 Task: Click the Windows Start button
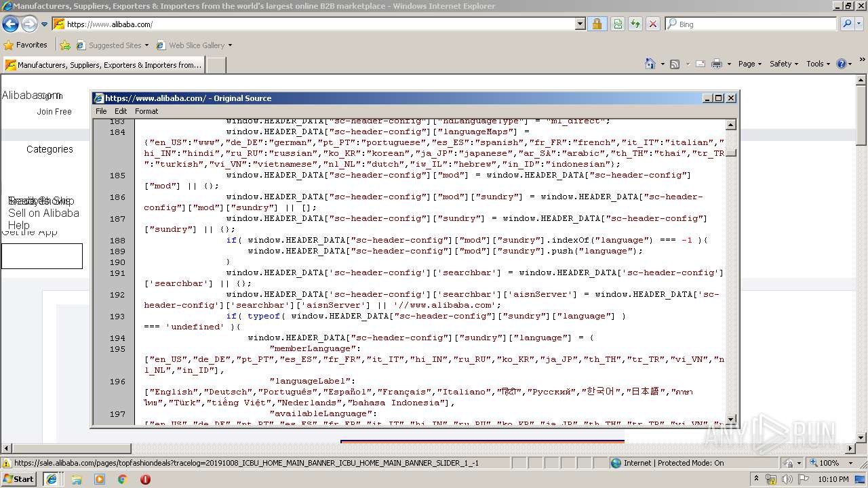pos(18,479)
